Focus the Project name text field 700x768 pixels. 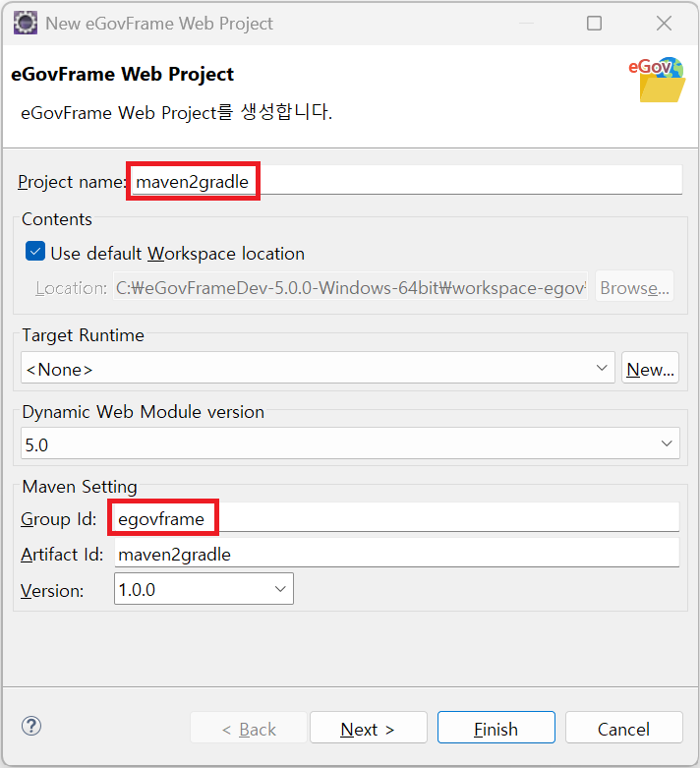(x=403, y=181)
